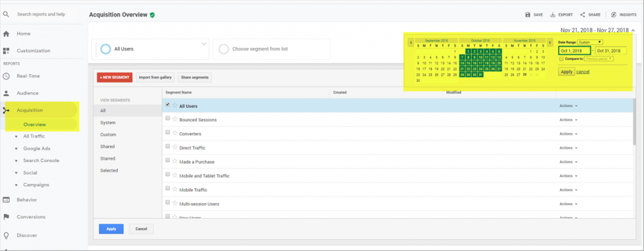Click the Oct 1, 2018 start date field

pyautogui.click(x=574, y=50)
